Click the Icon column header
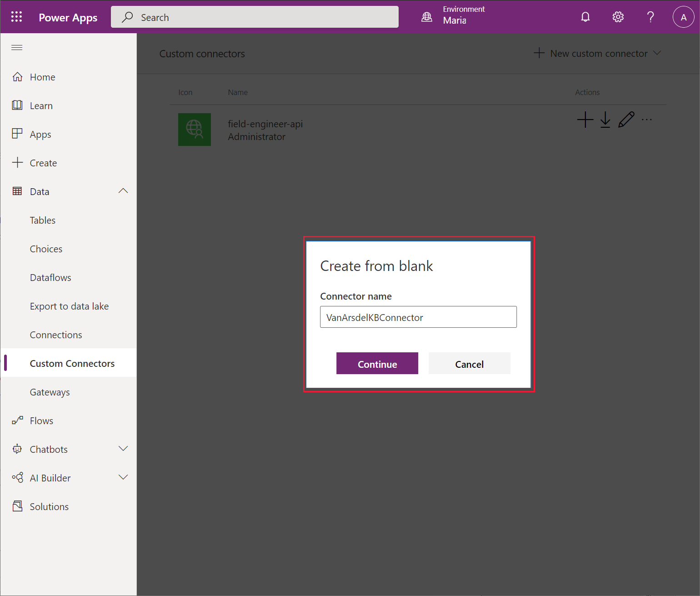Screen dimensions: 700x596 click(x=185, y=92)
